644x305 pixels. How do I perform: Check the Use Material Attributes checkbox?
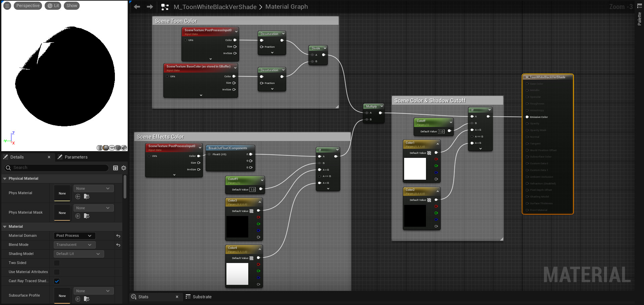(57, 272)
